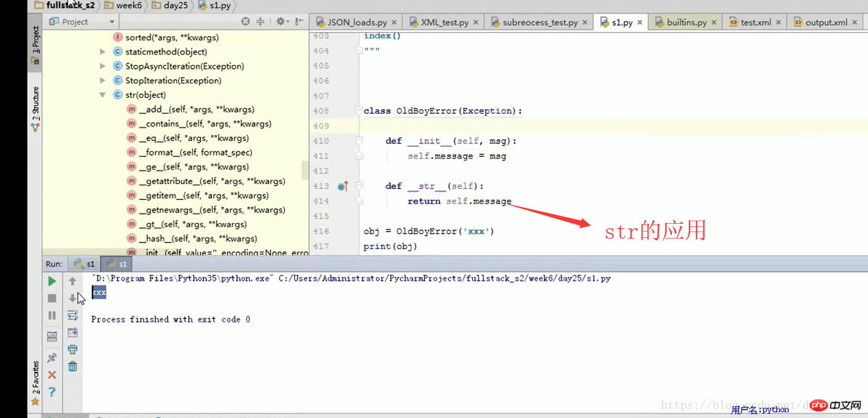This screenshot has height=418, width=868.
Task: Close the subreocess_test.py tab
Action: [x=585, y=23]
